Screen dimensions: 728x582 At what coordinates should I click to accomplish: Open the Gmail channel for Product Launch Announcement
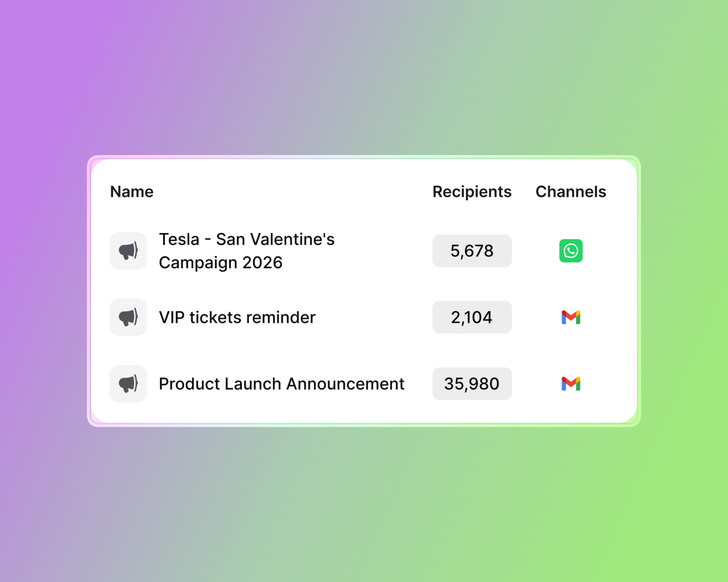tap(571, 384)
